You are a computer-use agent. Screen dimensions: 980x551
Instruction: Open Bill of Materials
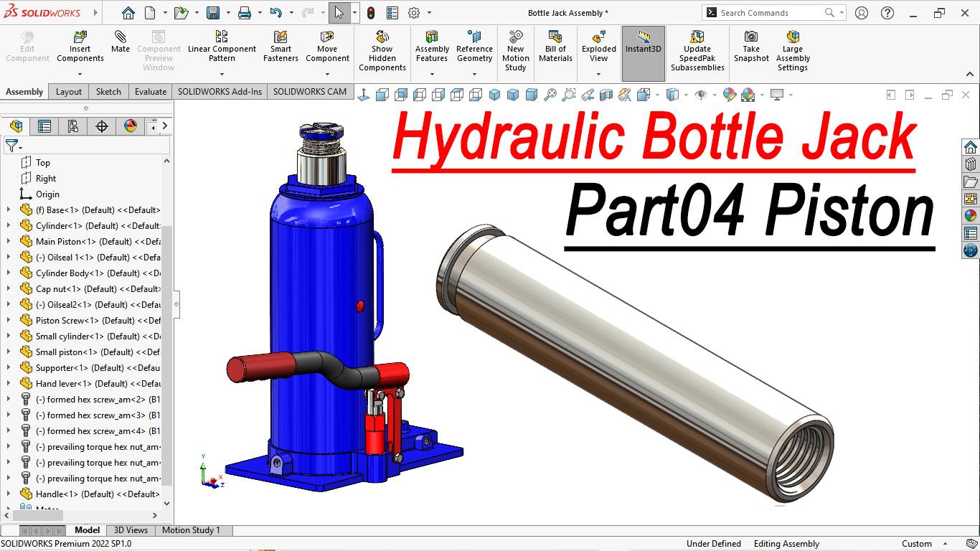point(555,47)
